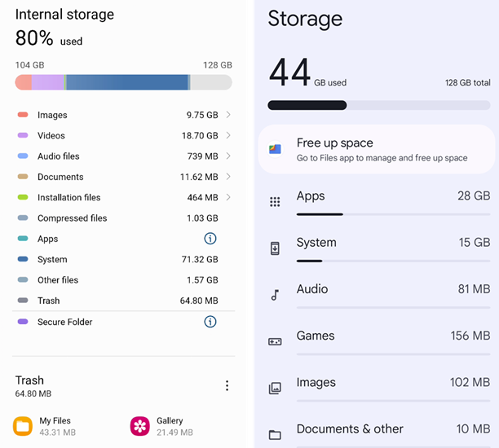Tap the 1.57 GB Other files value

click(x=202, y=280)
